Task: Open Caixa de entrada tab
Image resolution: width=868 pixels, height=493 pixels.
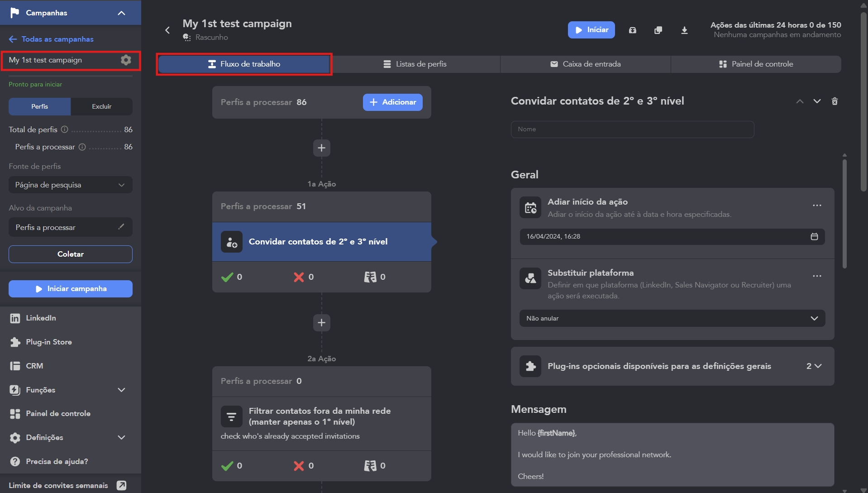Action: pyautogui.click(x=586, y=64)
